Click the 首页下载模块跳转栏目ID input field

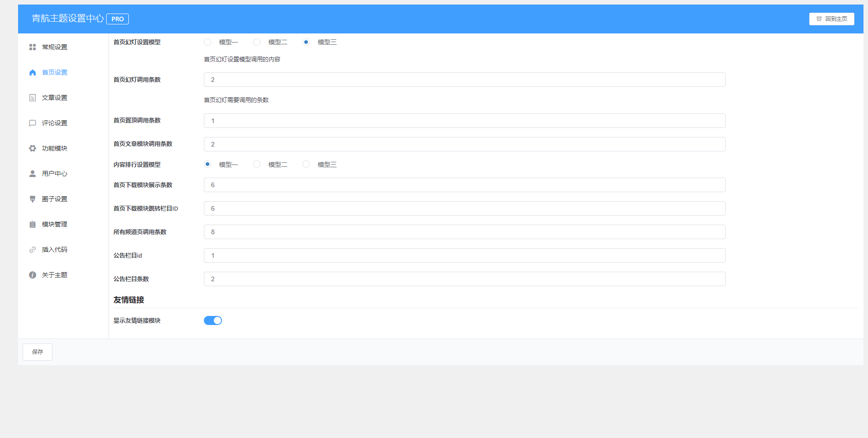(464, 208)
